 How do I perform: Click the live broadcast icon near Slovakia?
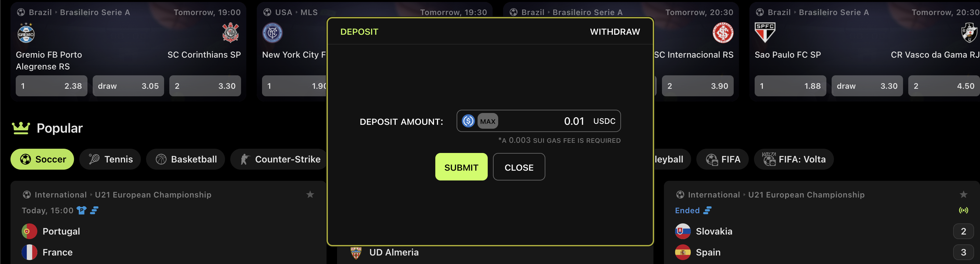click(x=963, y=210)
